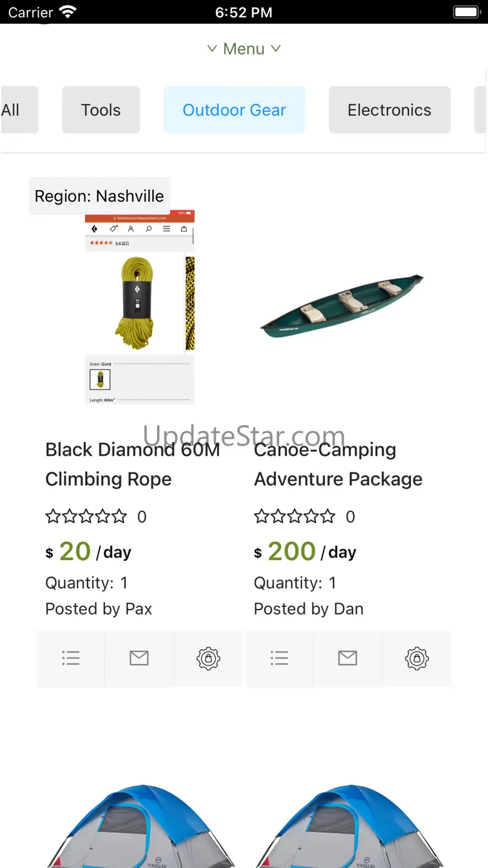Open gear settings icon for canoe package
The width and height of the screenshot is (488, 868).
pos(417,658)
